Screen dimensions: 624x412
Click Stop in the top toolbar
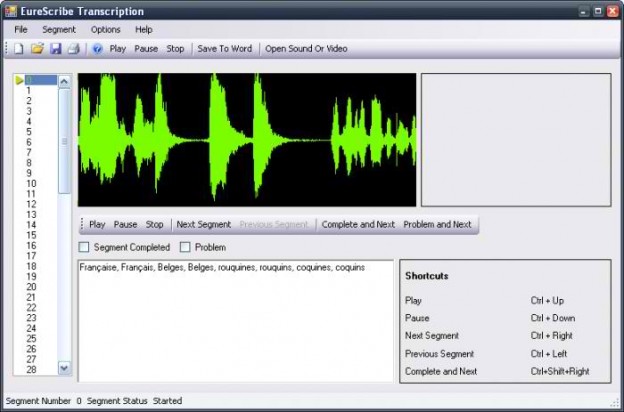(175, 49)
